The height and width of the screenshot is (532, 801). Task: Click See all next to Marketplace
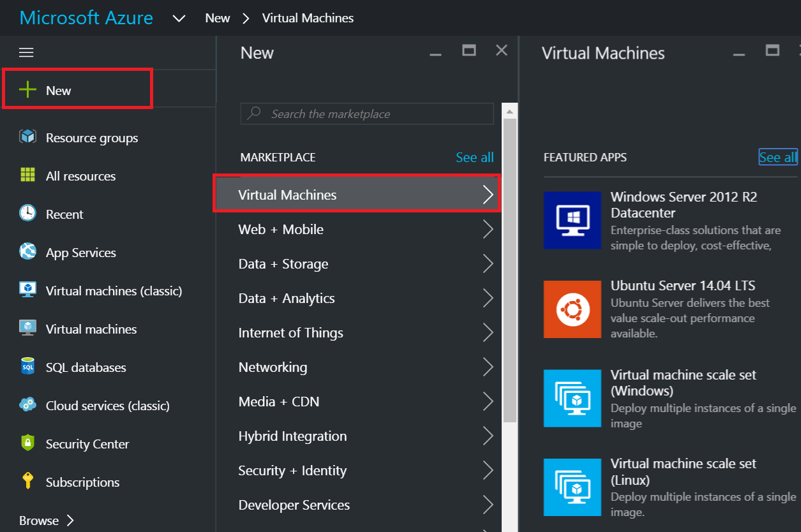point(474,158)
